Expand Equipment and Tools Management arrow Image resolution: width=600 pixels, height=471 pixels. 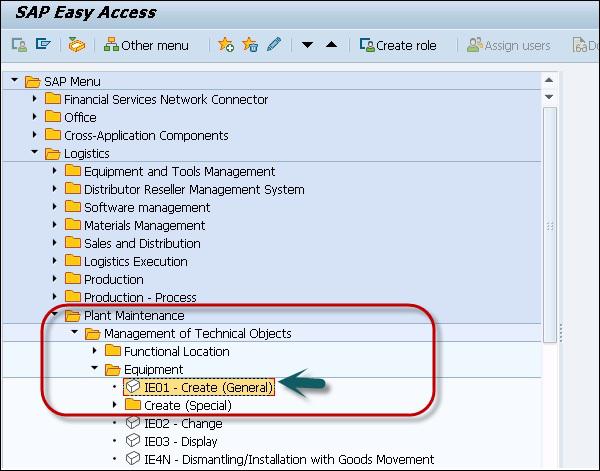click(55, 170)
